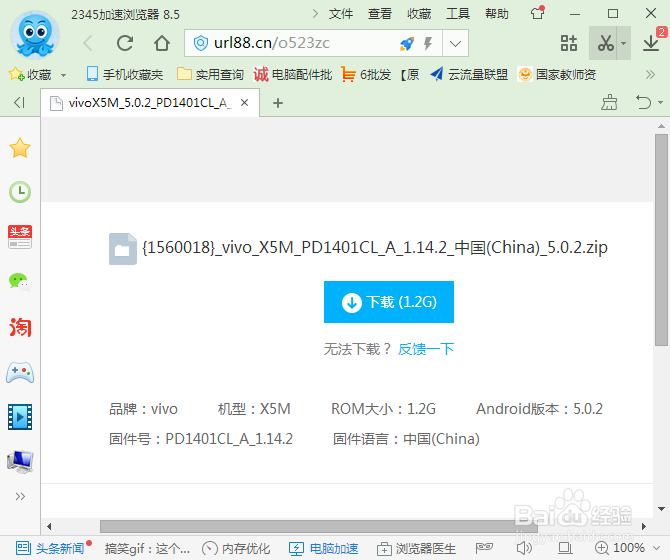This screenshot has height=560, width=670.
Task: Expand the undo closed tab dropdown arrow
Action: [x=661, y=103]
